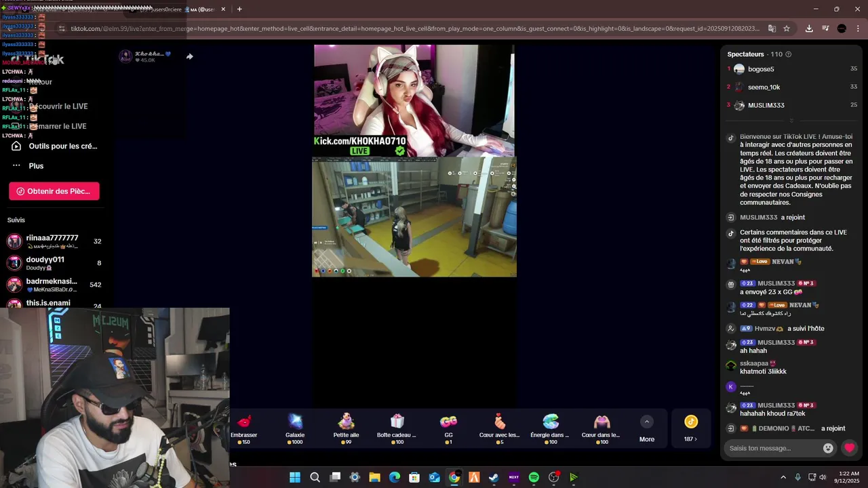
Task: Share the live with arrow icon
Action: click(190, 56)
